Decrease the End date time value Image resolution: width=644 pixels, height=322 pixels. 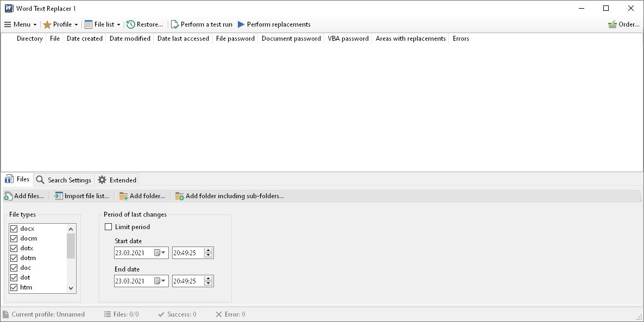(208, 283)
